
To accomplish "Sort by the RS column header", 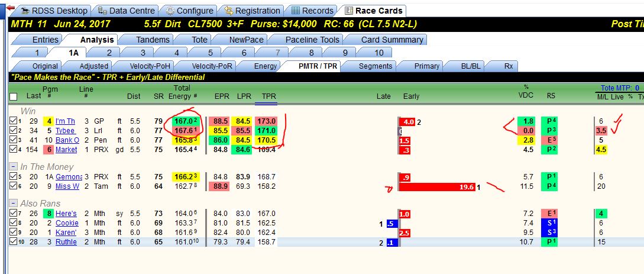I will point(551,96).
